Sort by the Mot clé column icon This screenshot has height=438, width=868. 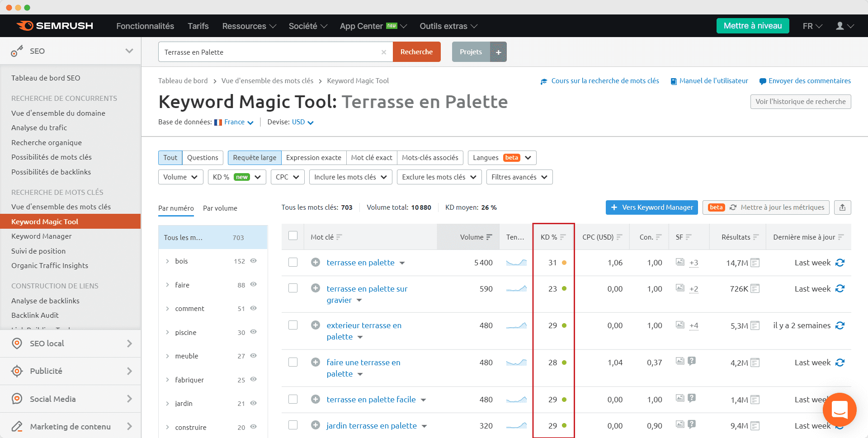[339, 237]
